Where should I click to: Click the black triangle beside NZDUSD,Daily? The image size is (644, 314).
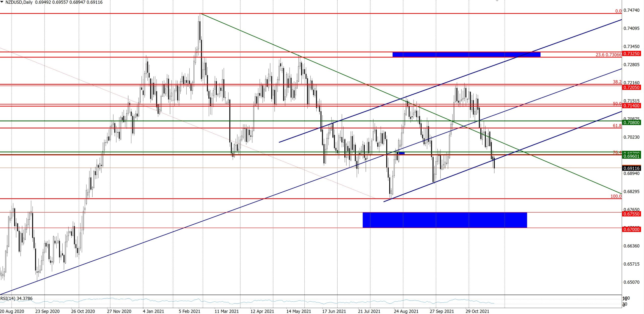(2, 2)
